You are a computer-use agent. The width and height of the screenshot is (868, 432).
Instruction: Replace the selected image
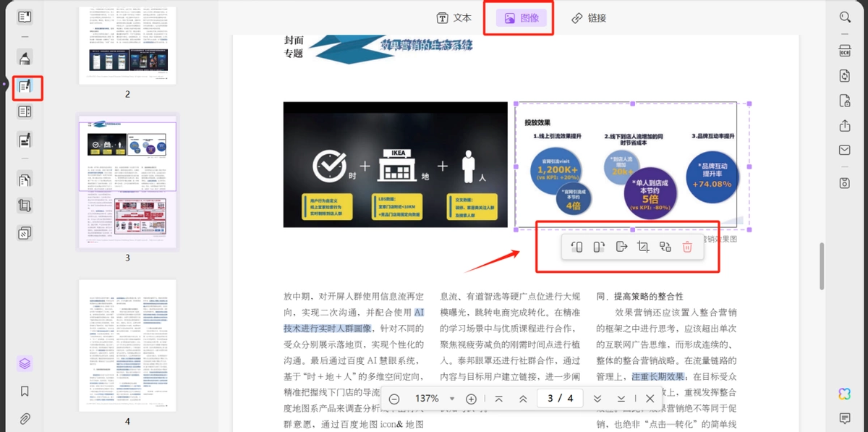pos(665,247)
